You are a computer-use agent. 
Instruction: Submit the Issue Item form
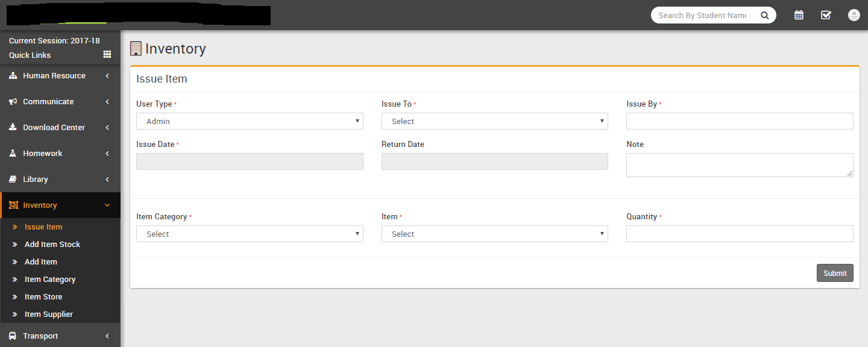pos(835,273)
